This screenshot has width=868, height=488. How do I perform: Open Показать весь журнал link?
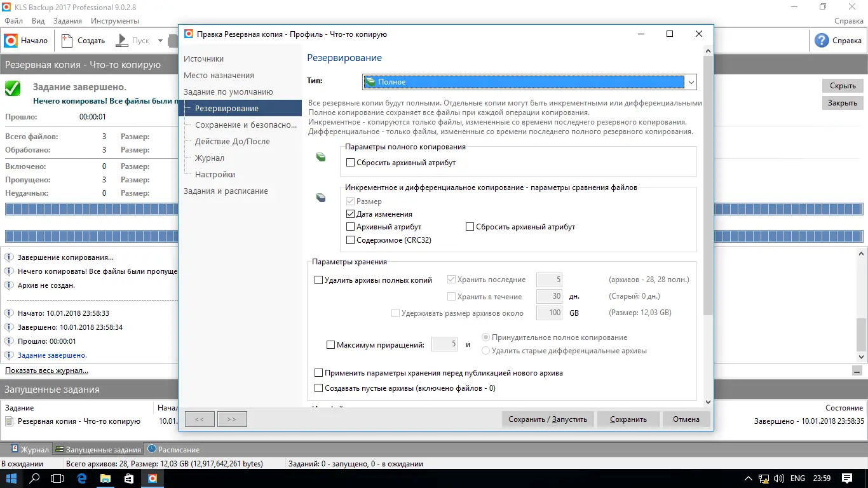[x=46, y=370]
